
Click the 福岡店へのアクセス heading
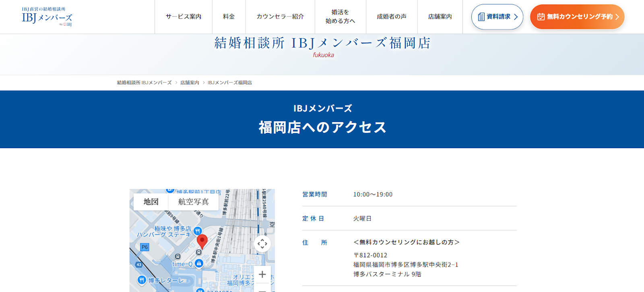pos(322,127)
